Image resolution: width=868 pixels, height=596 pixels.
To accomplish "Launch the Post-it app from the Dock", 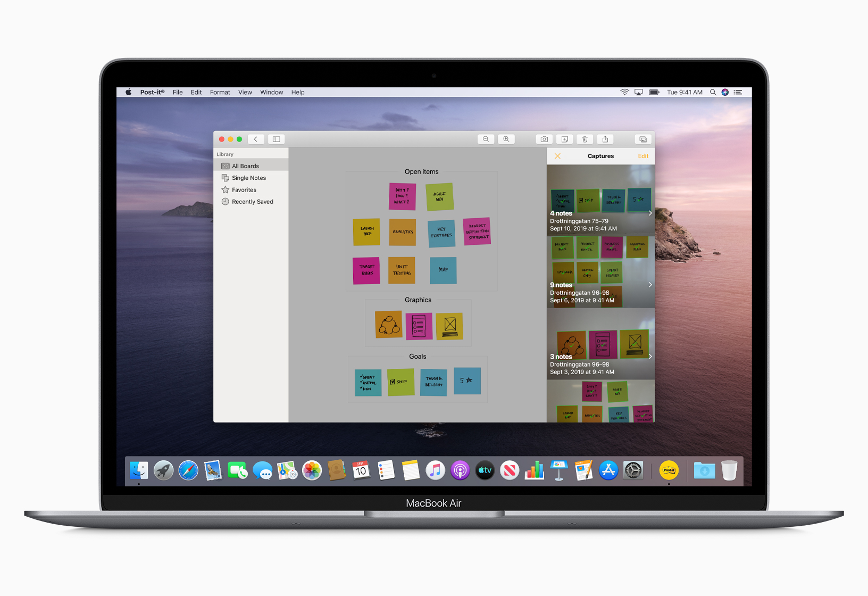I will [x=669, y=470].
